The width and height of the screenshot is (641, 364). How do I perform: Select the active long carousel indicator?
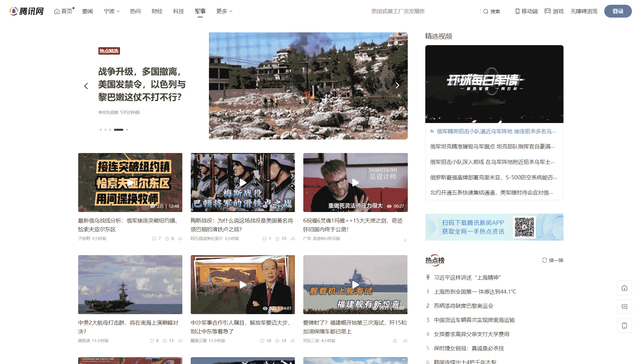pyautogui.click(x=119, y=130)
